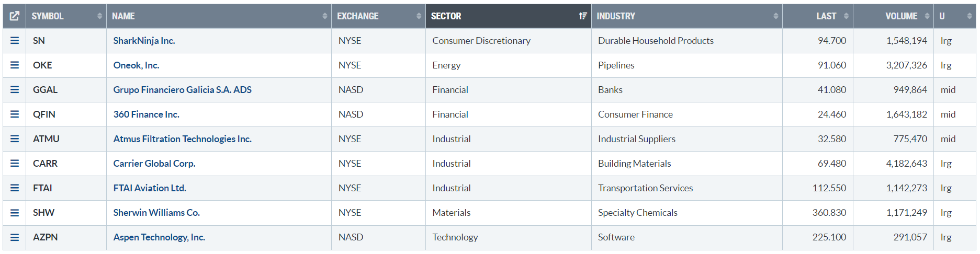
Task: Open row menu icon for AZPN
Action: coord(15,237)
